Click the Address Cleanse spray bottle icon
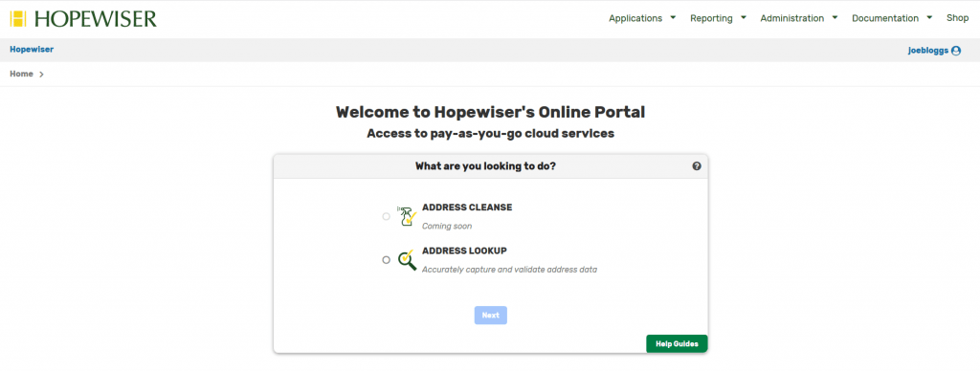The width and height of the screenshot is (980, 371). 408,216
